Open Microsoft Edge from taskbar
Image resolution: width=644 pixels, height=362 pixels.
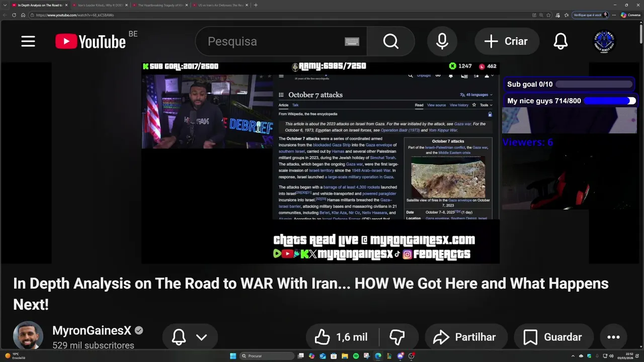378,356
